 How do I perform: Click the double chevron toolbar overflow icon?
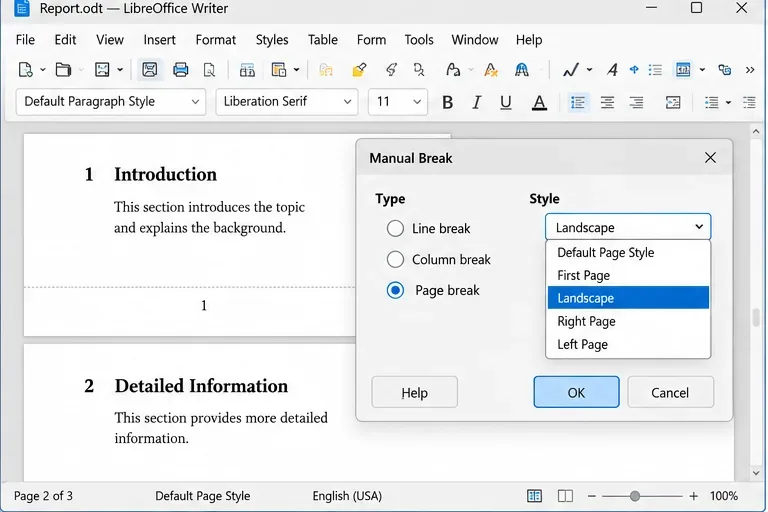[750, 70]
